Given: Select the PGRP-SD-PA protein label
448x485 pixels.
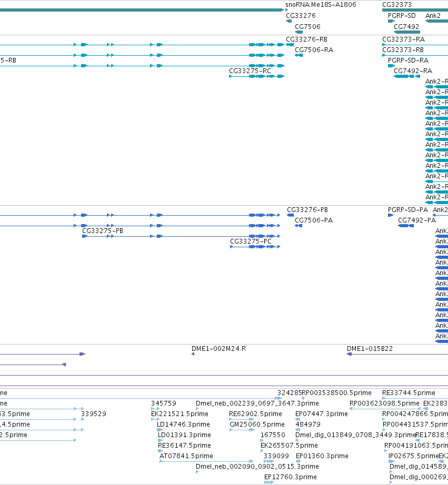Looking at the screenshot, I should click(x=408, y=210).
